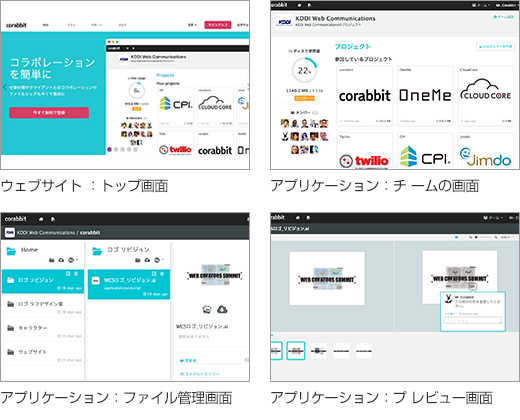520x420 pixels.
Task: Click the upload cloud icon under Home folder
Action: [x=61, y=260]
